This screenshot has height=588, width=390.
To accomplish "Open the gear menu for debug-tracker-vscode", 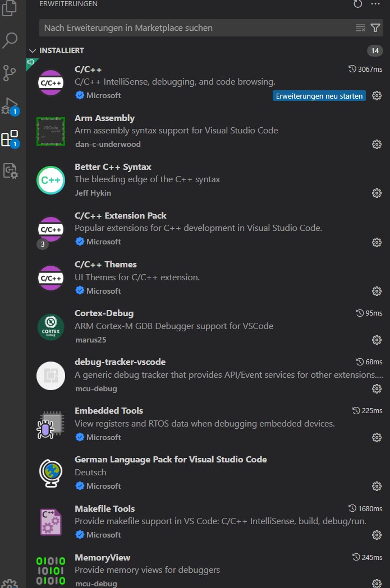I will coord(377,388).
